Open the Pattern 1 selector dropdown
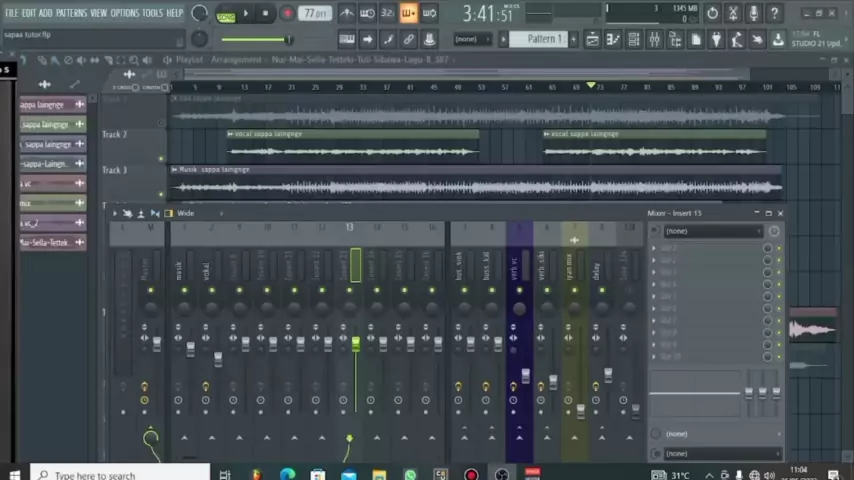854x480 pixels. [x=546, y=39]
